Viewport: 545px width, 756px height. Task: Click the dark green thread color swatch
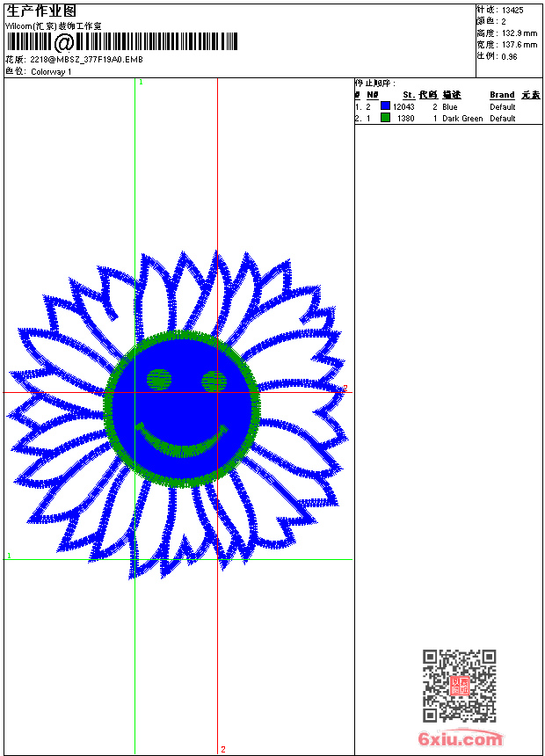pyautogui.click(x=385, y=118)
